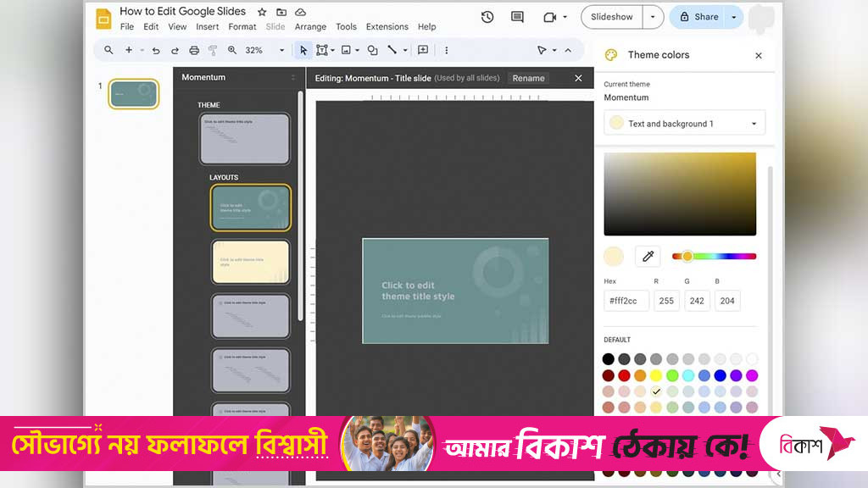Select the yellow layout thumbnail

[x=250, y=262]
